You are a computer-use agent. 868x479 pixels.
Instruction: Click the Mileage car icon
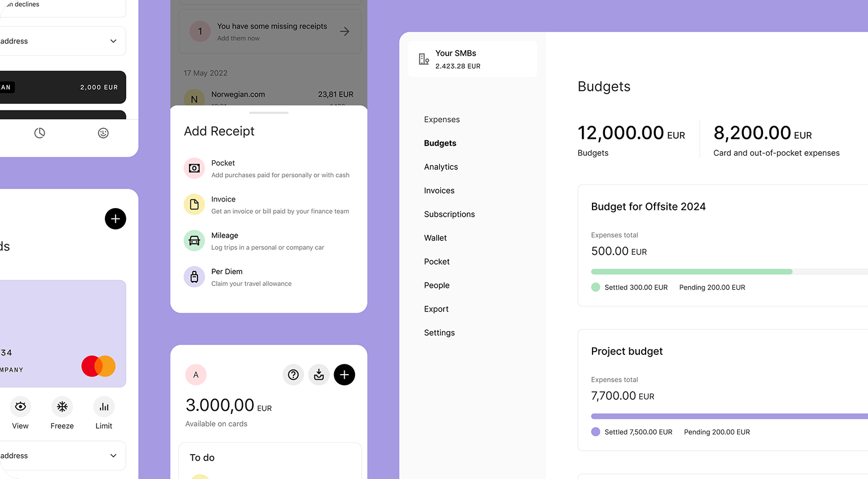click(194, 240)
